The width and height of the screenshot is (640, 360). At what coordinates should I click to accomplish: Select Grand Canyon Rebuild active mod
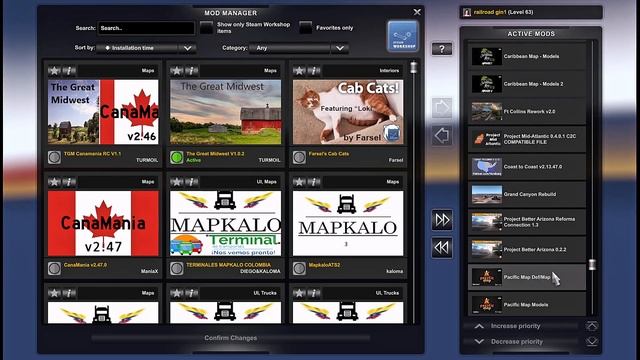(527, 194)
